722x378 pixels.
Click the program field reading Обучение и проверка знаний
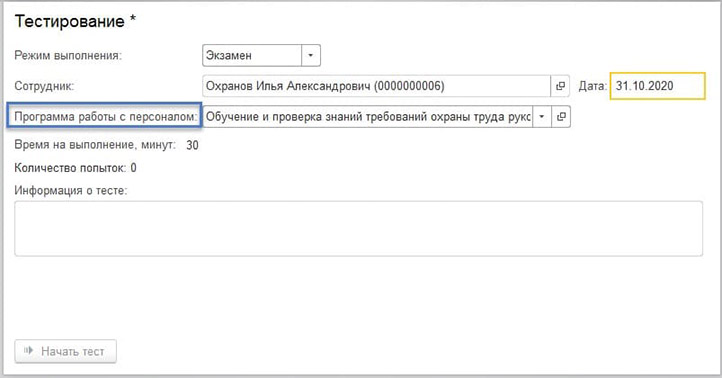pos(367,116)
